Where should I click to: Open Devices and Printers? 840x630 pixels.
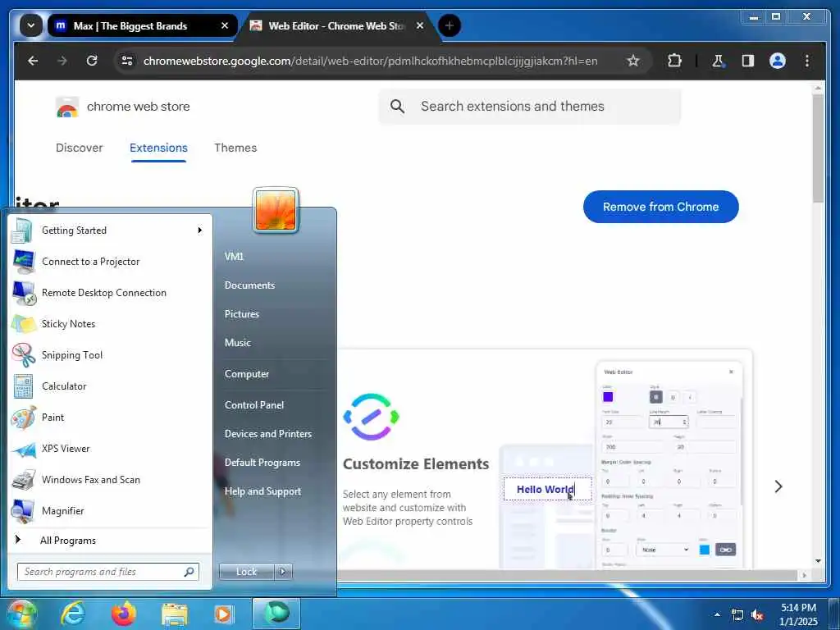[x=268, y=434]
